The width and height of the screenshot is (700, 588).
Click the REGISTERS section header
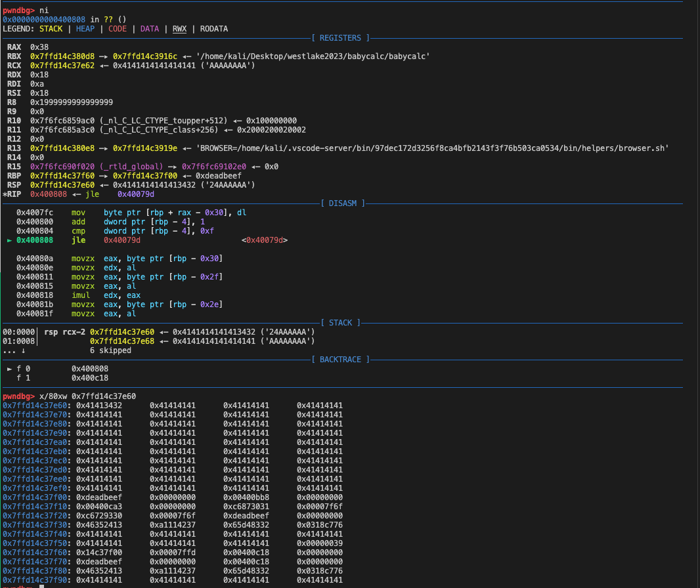[x=340, y=38]
